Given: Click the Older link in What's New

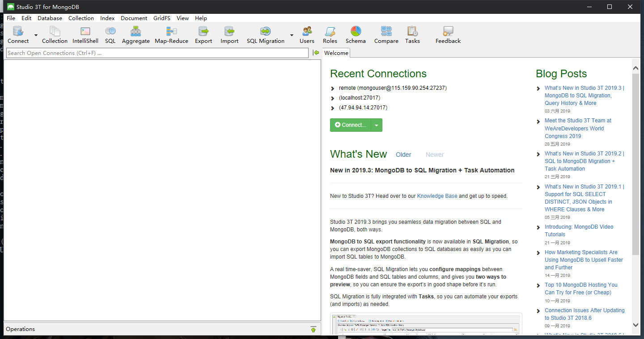Looking at the screenshot, I should coord(403,155).
